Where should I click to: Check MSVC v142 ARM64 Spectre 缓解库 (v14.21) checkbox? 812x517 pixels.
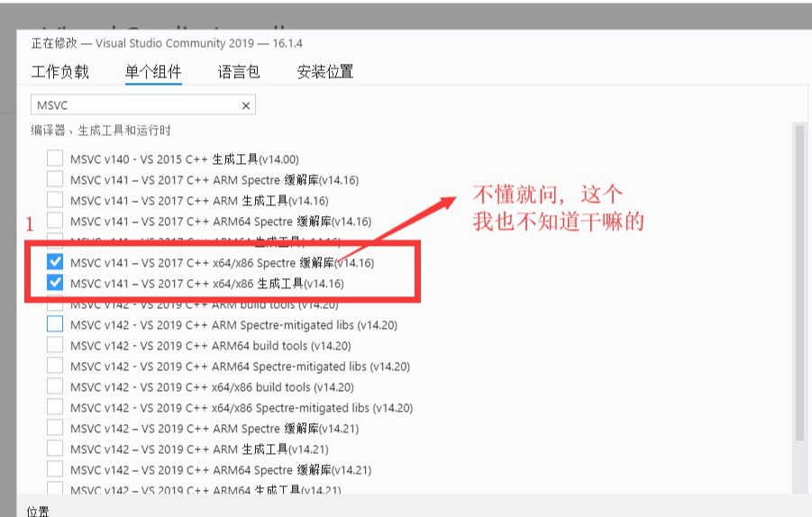tap(55, 469)
